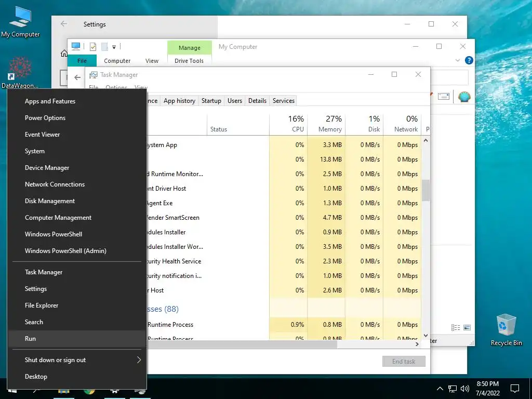
Task: Choose Run from the context menu
Action: click(77, 339)
